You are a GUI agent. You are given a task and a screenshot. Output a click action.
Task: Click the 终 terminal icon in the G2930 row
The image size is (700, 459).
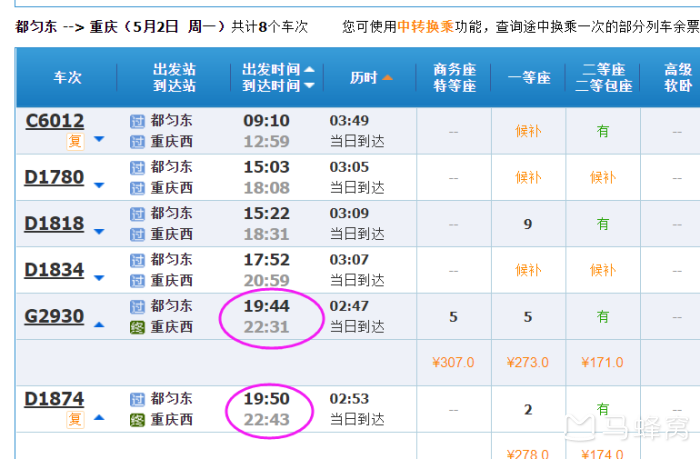coord(137,326)
